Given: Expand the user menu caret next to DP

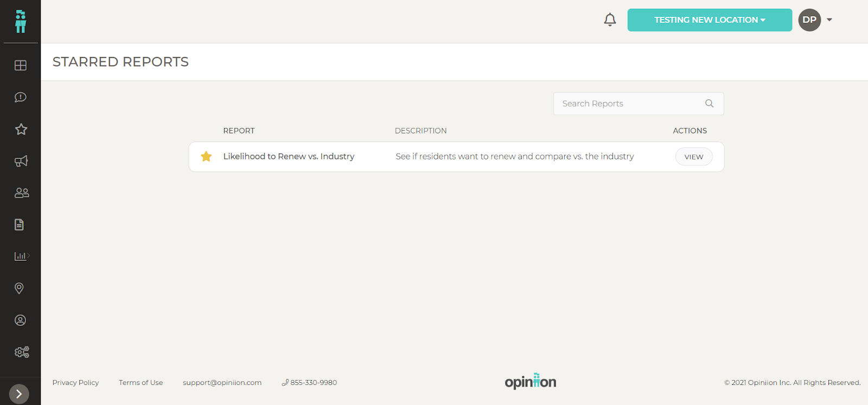Looking at the screenshot, I should [829, 20].
